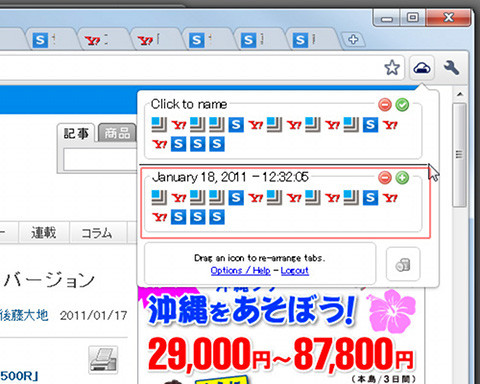Open the Okinawa travel ad banner
This screenshot has height=384, width=480.
281,335
